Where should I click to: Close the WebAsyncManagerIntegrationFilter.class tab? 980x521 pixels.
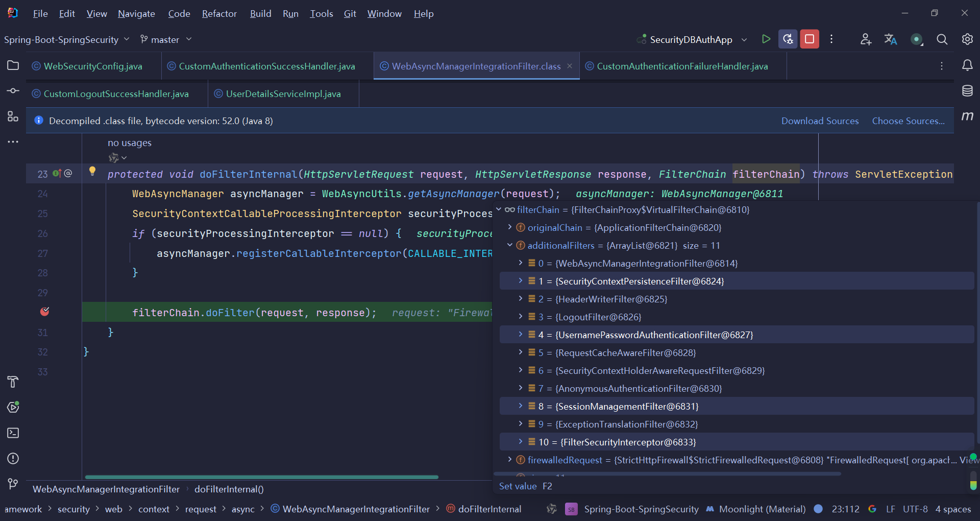(570, 66)
